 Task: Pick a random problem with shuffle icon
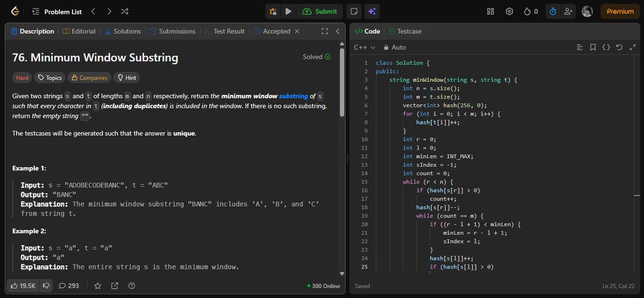125,11
